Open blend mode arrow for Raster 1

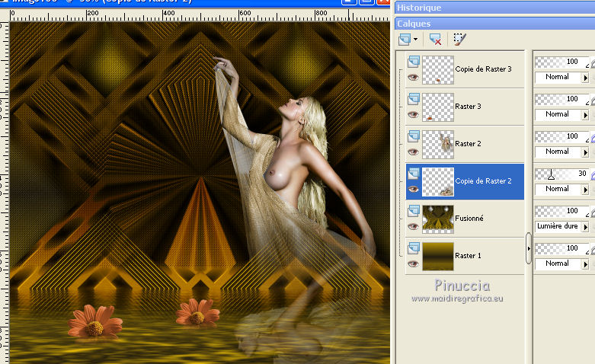(586, 264)
